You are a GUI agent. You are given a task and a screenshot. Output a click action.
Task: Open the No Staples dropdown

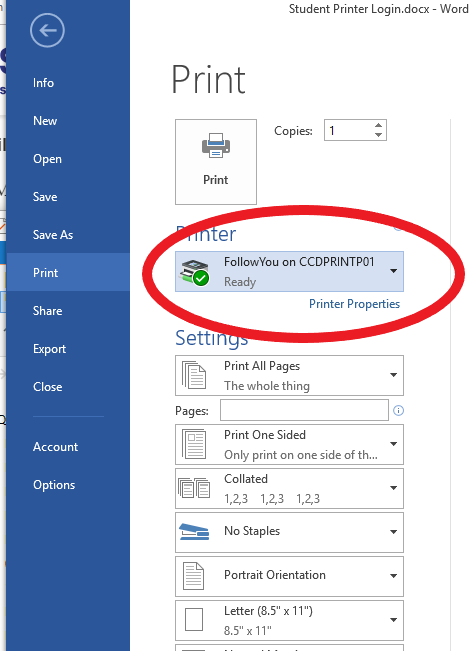point(289,532)
